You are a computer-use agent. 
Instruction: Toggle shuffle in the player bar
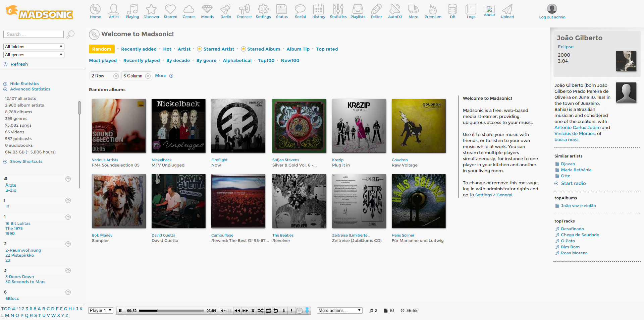click(x=260, y=311)
